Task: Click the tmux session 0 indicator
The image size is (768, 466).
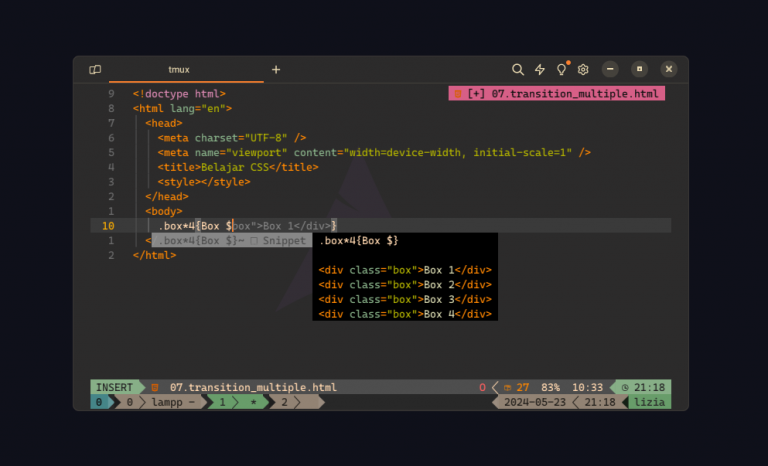Action: click(98, 402)
